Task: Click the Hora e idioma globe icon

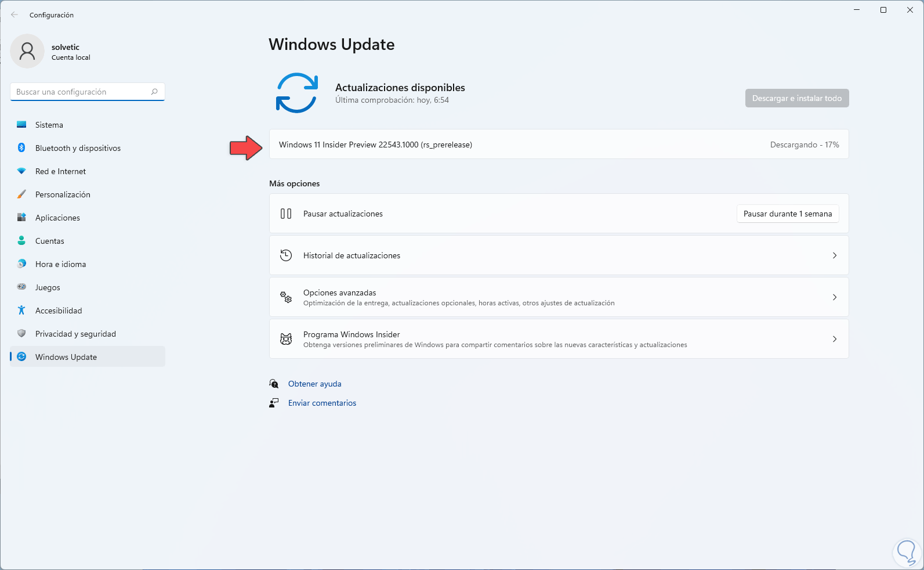Action: tap(21, 264)
